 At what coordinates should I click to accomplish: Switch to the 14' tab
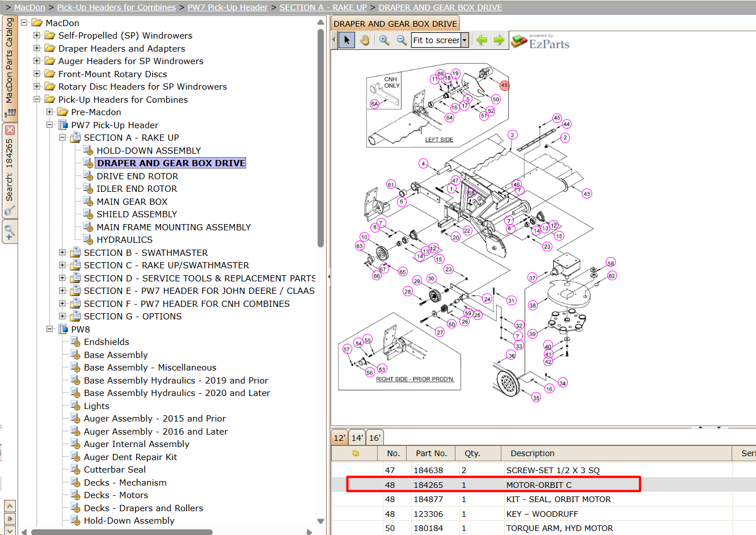coord(357,437)
